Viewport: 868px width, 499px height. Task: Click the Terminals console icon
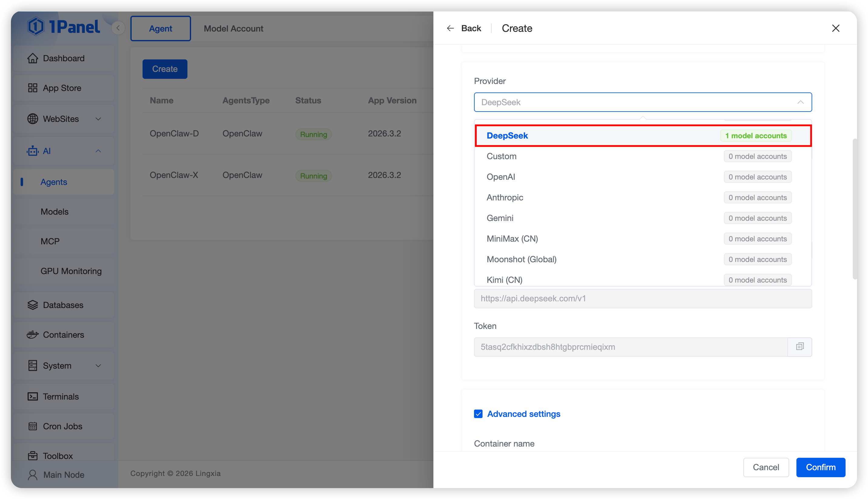(x=32, y=397)
